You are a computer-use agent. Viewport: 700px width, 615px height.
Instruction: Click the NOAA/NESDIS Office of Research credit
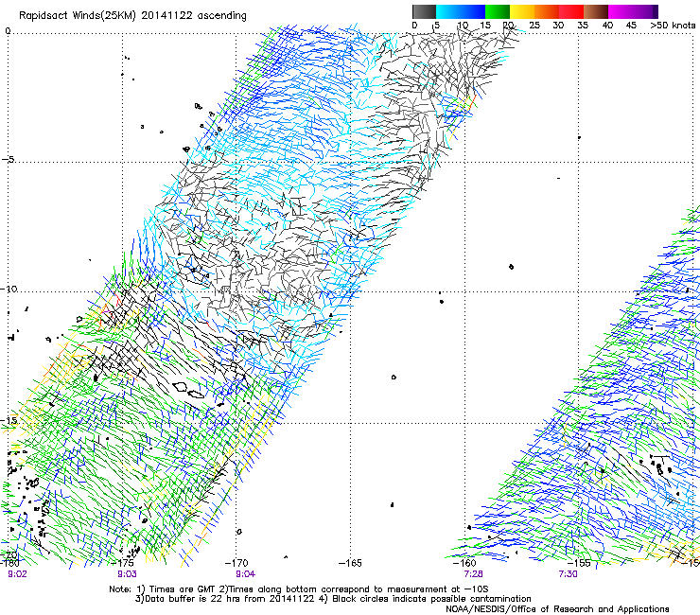(557, 609)
